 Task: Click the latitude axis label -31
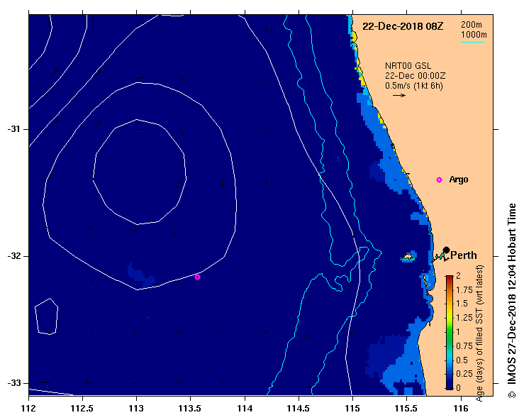click(13, 129)
